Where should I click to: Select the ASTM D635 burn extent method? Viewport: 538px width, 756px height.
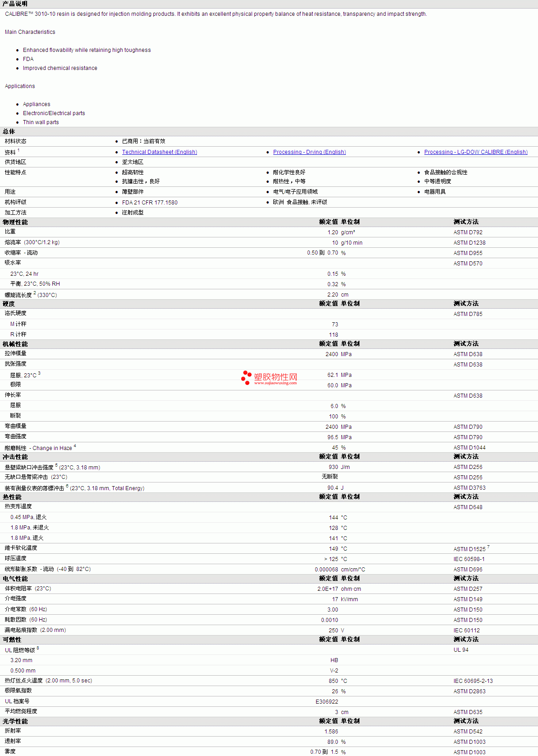coord(468,712)
